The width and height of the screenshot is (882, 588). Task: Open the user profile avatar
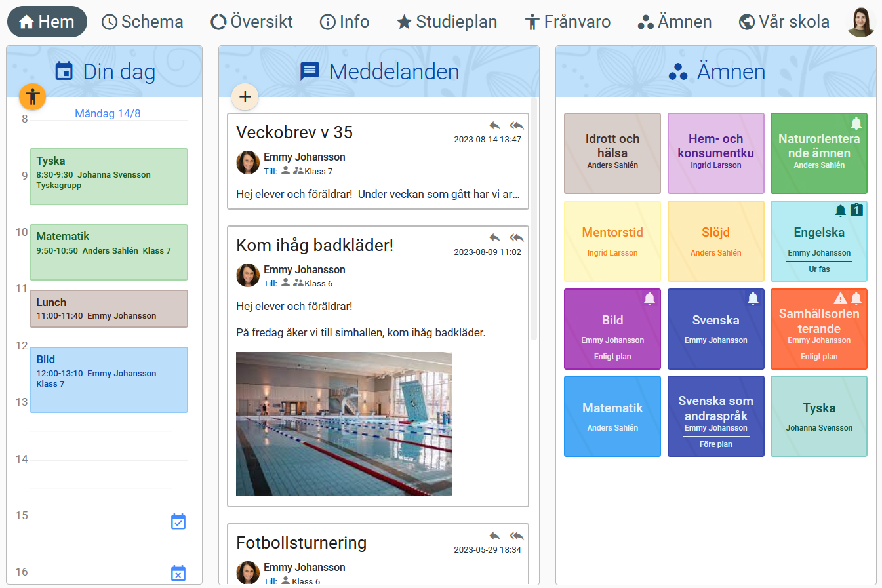(x=861, y=22)
